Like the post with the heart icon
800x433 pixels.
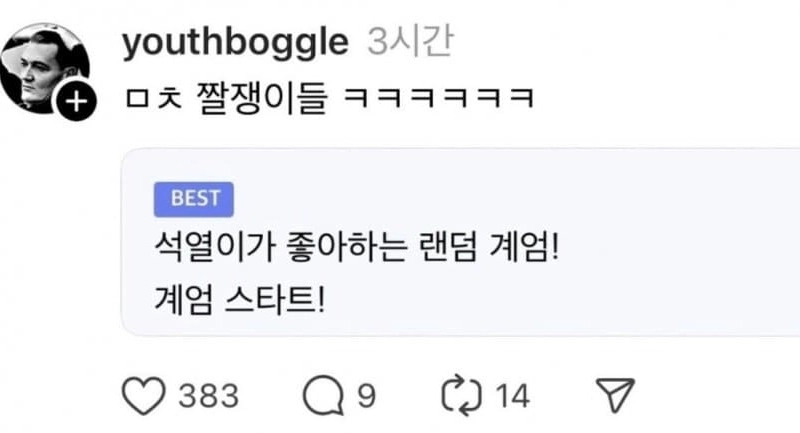point(144,395)
